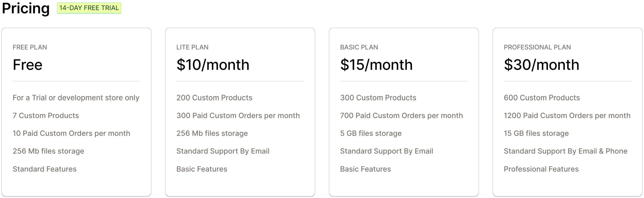
Task: Click the 14-DAY FREE TRIAL badge
Action: point(89,8)
